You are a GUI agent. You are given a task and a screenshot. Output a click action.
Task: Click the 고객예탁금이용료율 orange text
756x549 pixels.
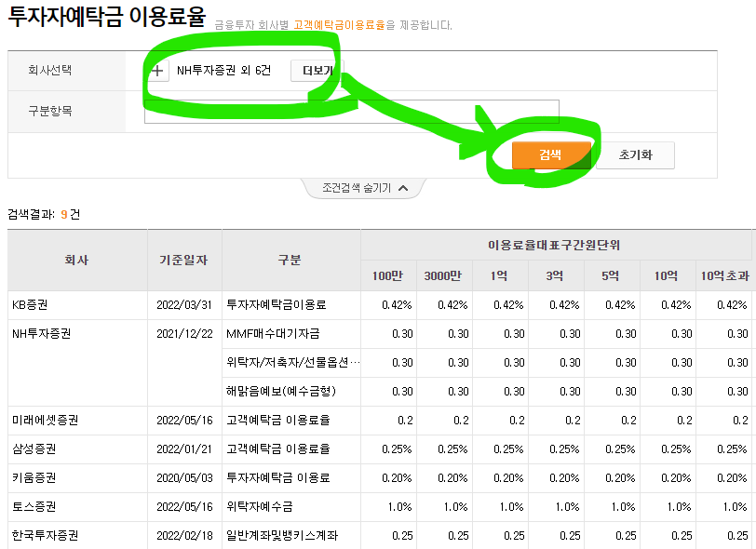point(340,25)
